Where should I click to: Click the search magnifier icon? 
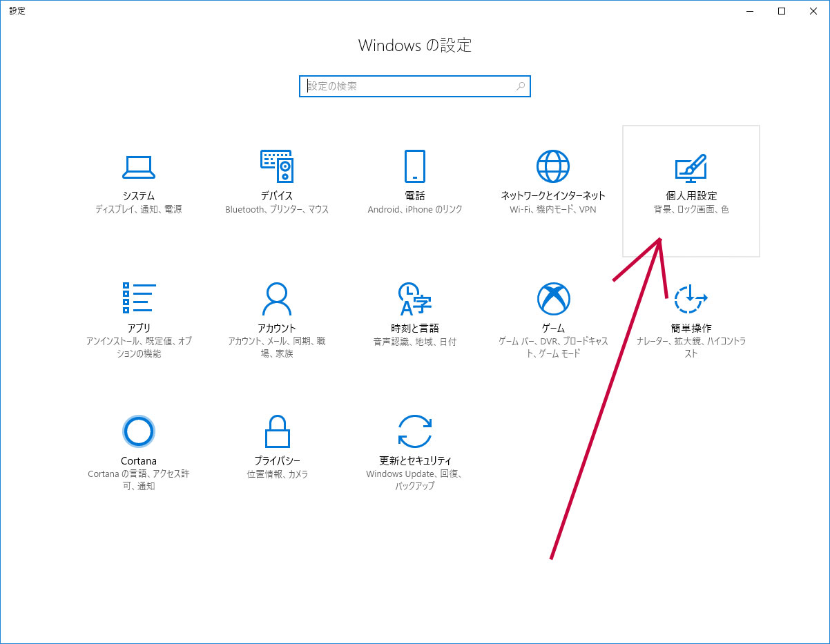point(520,86)
